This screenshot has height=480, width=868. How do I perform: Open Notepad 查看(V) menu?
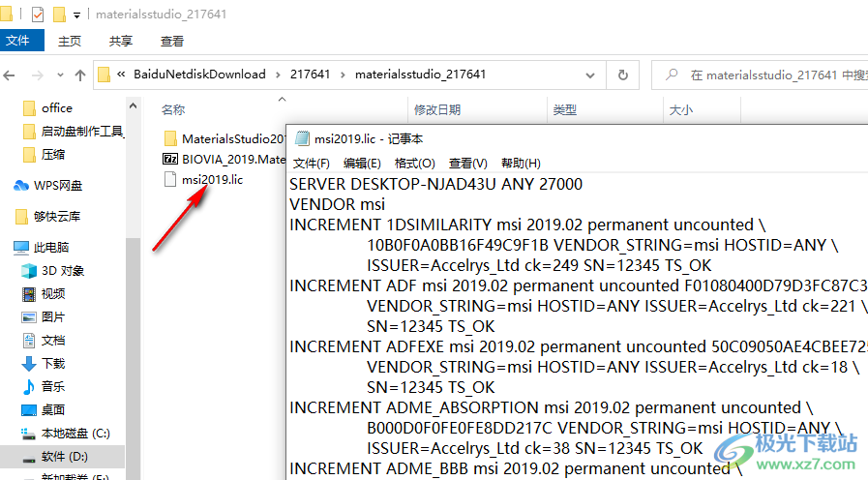(467, 164)
